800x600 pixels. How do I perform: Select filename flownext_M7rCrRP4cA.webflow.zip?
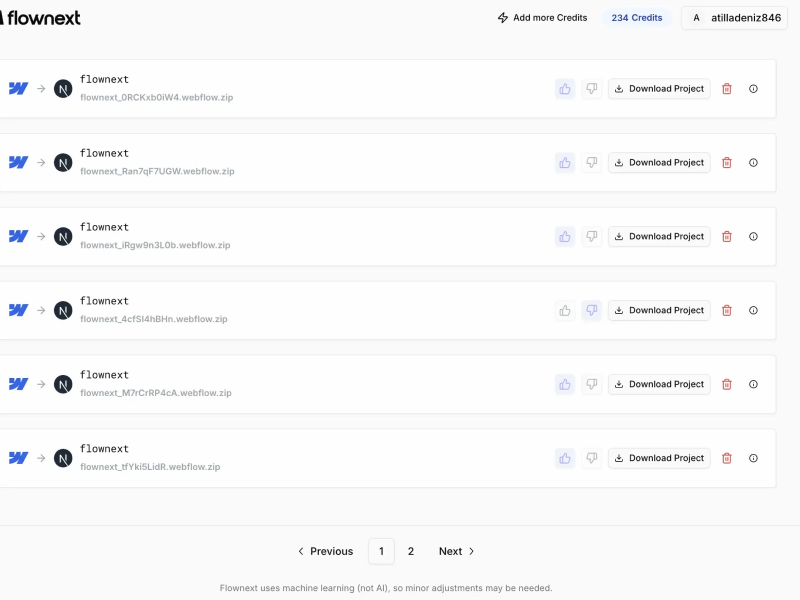tap(156, 393)
